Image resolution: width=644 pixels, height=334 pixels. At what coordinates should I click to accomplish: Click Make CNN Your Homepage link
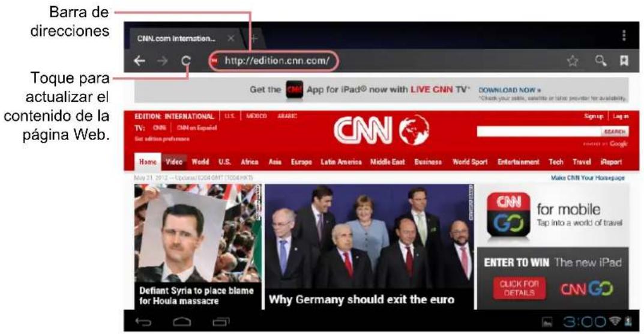588,178
